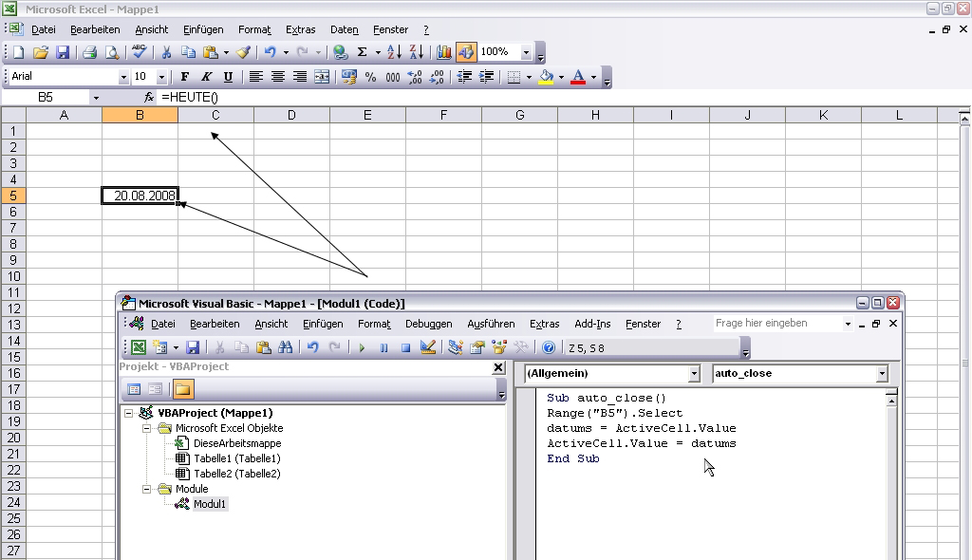This screenshot has width=972, height=560.
Task: Open the Add-Ins menu in Visual Basic
Action: pos(592,324)
